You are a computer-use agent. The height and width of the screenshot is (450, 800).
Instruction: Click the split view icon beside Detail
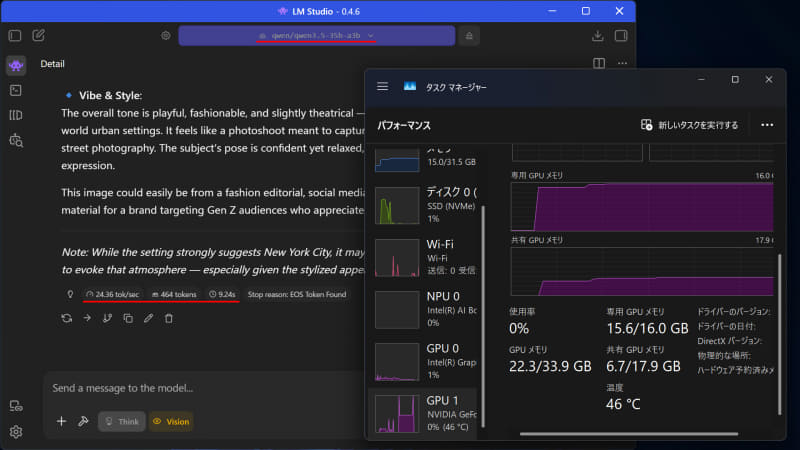[x=599, y=63]
